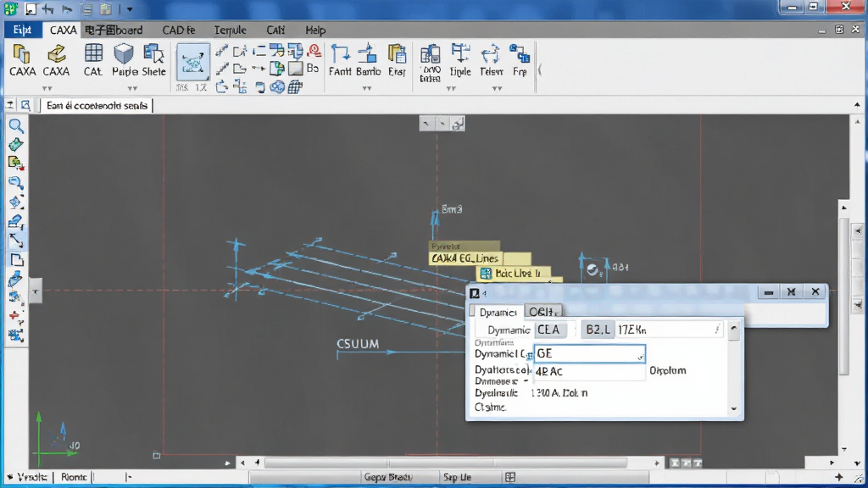The width and height of the screenshot is (868, 488).
Task: Collapse the ribbon with the top-right up arrow
Action: point(857,104)
